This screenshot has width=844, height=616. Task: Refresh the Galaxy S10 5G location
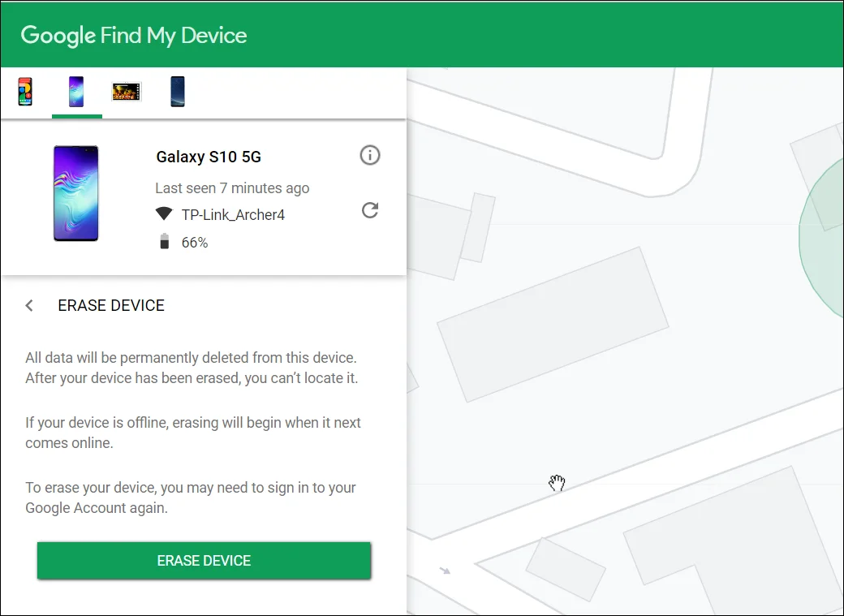coord(370,211)
